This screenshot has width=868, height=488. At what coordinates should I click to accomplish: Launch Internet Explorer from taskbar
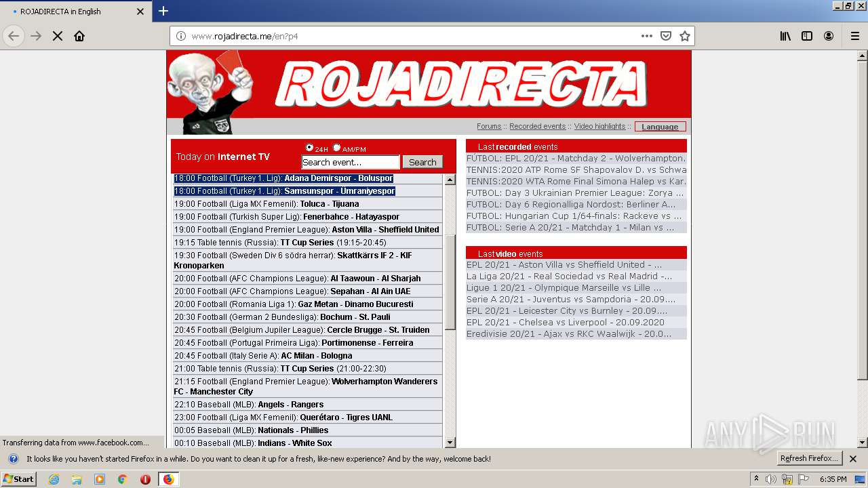pos(54,479)
